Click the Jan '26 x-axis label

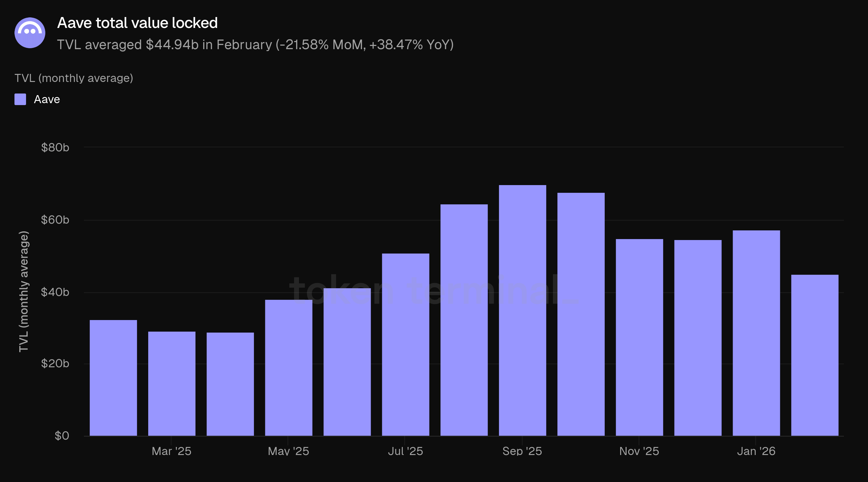click(756, 451)
